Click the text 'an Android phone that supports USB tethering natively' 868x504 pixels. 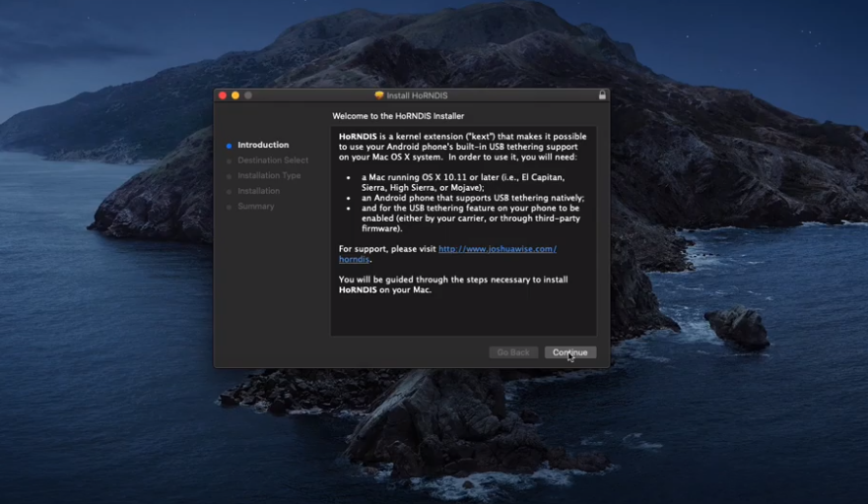(x=473, y=198)
